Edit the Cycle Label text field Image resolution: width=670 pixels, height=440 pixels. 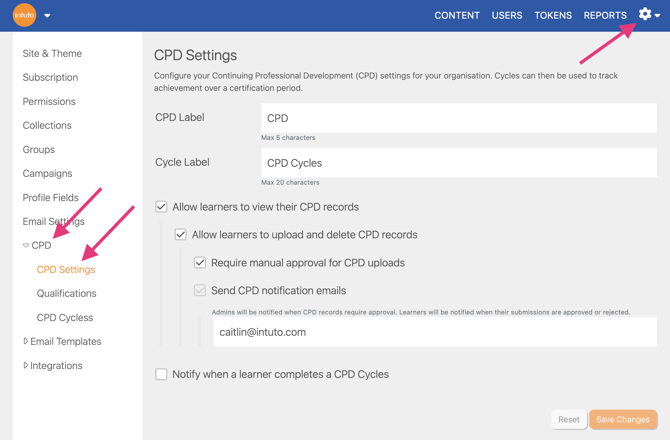(458, 163)
